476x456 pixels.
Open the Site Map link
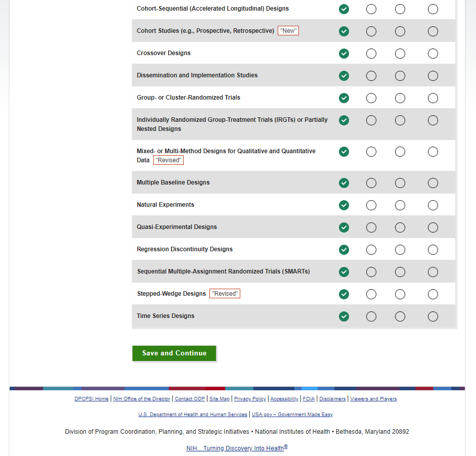[x=220, y=399]
